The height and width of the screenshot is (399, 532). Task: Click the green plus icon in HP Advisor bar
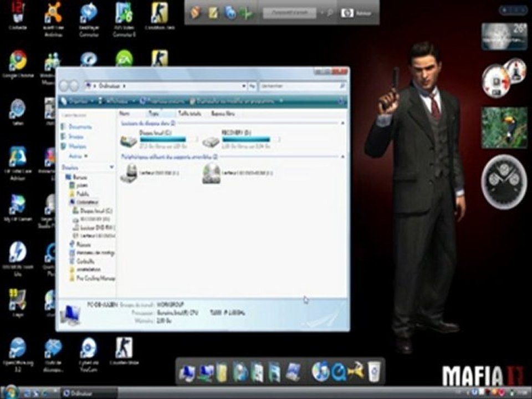point(247,13)
